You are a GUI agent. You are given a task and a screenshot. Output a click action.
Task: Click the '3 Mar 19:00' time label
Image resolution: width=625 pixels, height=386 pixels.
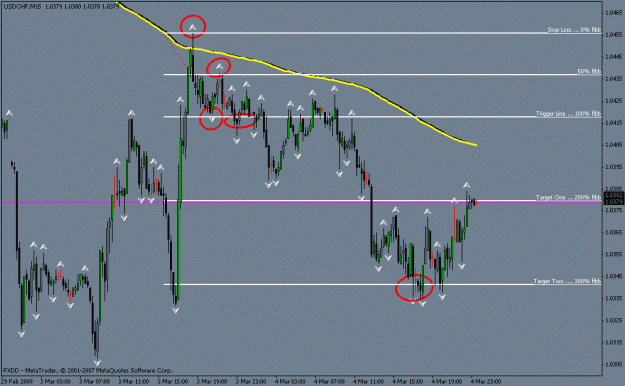212,382
